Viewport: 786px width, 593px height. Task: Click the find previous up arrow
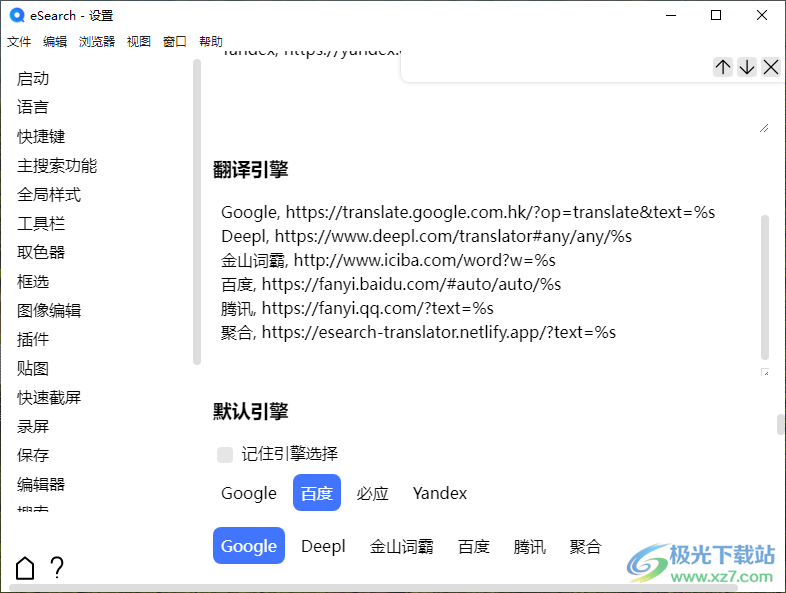[x=722, y=67]
